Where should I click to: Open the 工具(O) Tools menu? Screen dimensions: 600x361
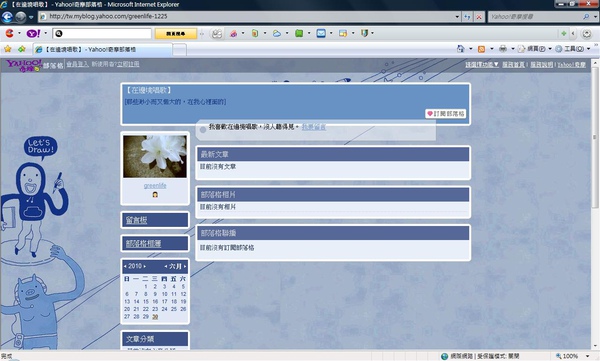pos(573,49)
